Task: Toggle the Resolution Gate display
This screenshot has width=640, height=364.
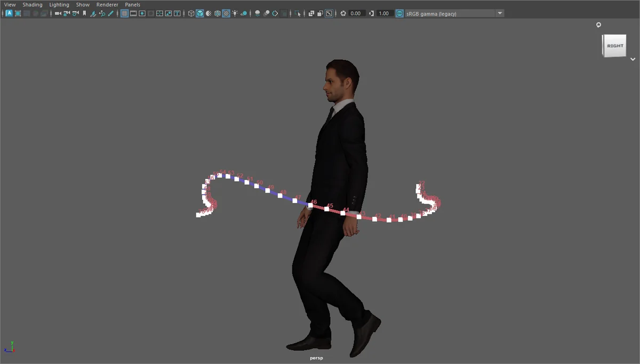Action: pyautogui.click(x=142, y=13)
